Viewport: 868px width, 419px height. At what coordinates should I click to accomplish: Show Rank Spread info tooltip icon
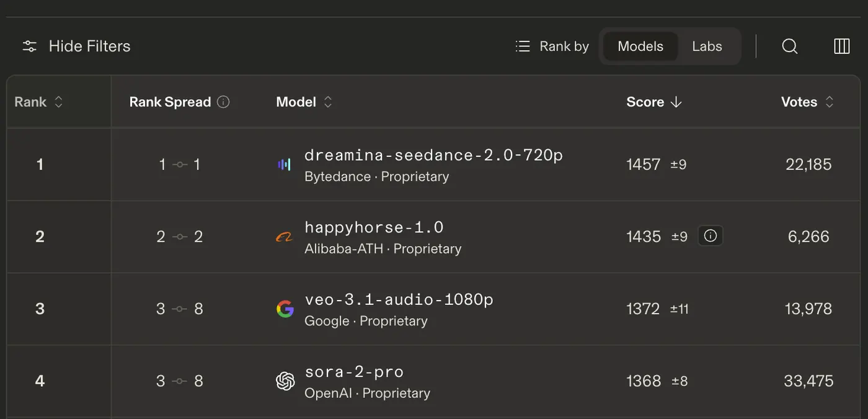tap(223, 102)
